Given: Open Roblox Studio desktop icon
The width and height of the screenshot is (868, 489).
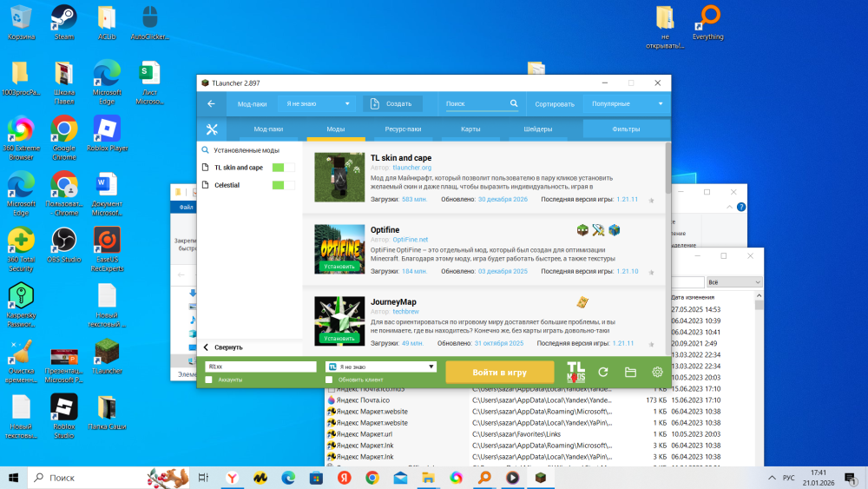Looking at the screenshot, I should 64,416.
